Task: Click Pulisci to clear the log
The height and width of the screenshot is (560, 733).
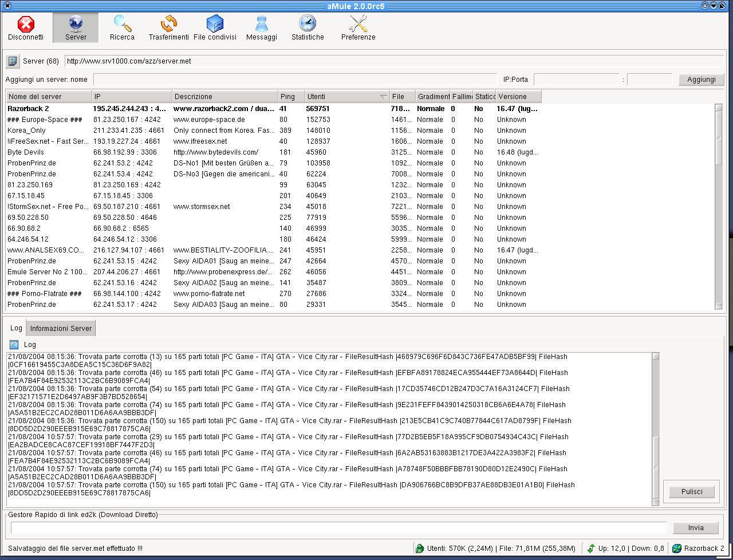Action: coord(692,492)
